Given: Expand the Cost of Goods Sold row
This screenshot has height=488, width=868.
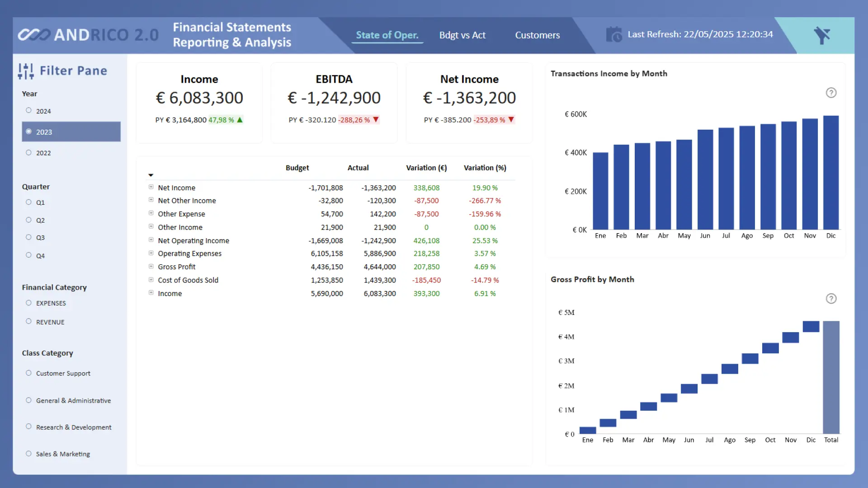Looking at the screenshot, I should tap(151, 280).
